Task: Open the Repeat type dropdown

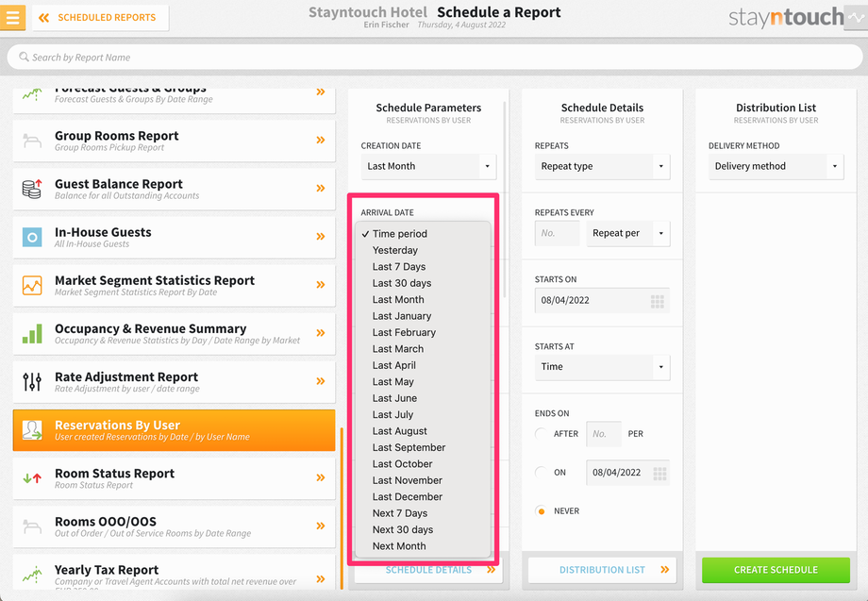Action: (602, 166)
